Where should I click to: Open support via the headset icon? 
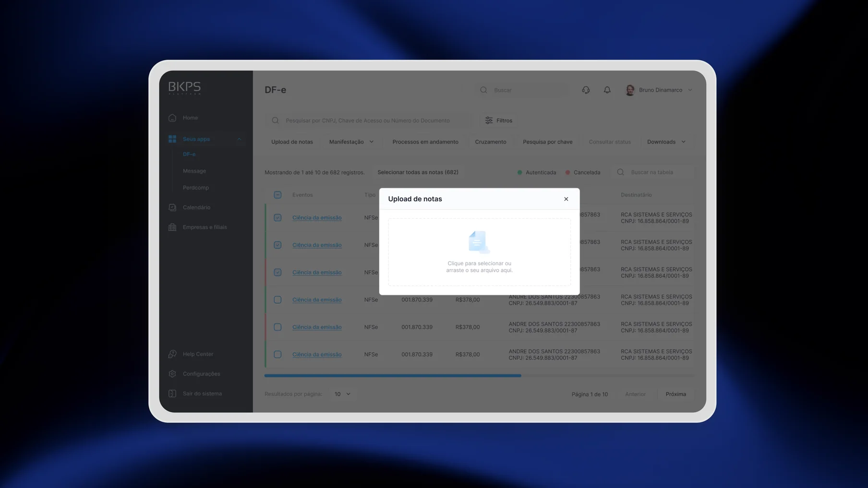pos(586,90)
